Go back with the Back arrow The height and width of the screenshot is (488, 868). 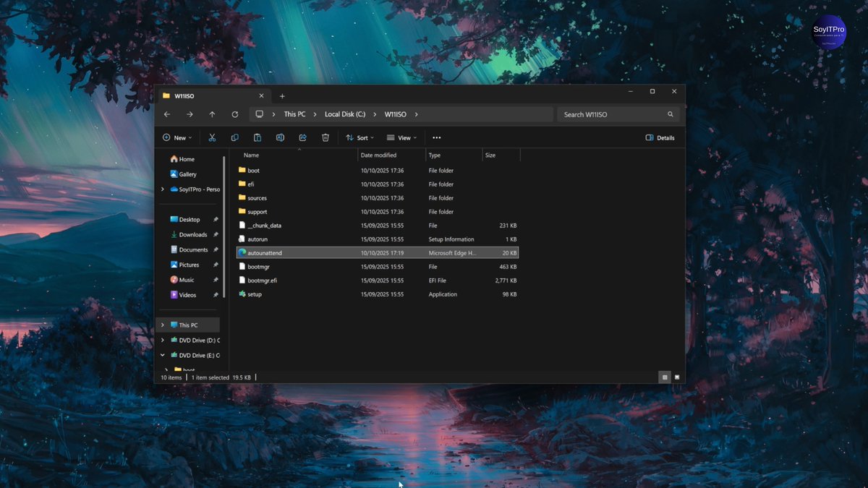coord(167,114)
